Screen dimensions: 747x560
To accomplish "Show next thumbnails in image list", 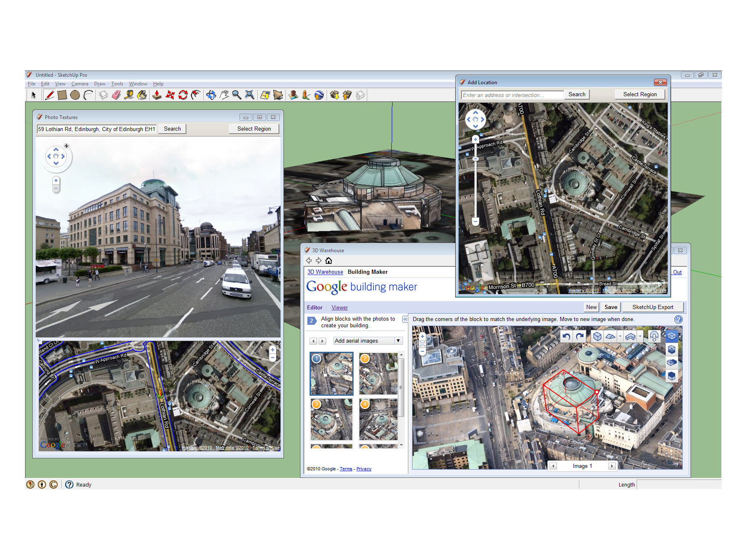I will [x=322, y=341].
